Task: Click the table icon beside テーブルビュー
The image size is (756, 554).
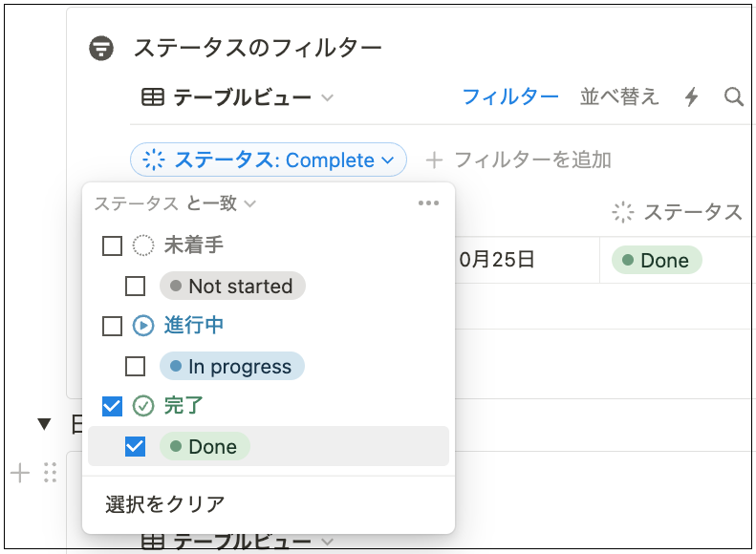Action: pyautogui.click(x=152, y=97)
